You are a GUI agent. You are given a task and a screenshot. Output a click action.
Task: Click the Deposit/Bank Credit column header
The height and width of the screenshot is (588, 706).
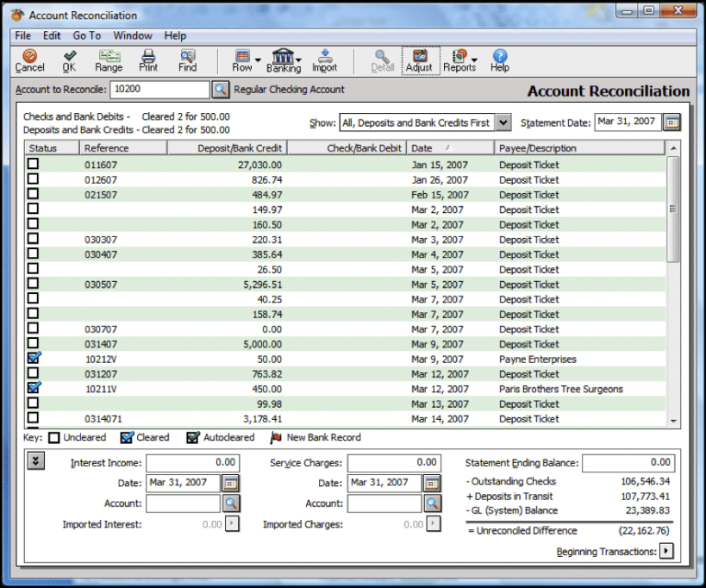pyautogui.click(x=228, y=148)
